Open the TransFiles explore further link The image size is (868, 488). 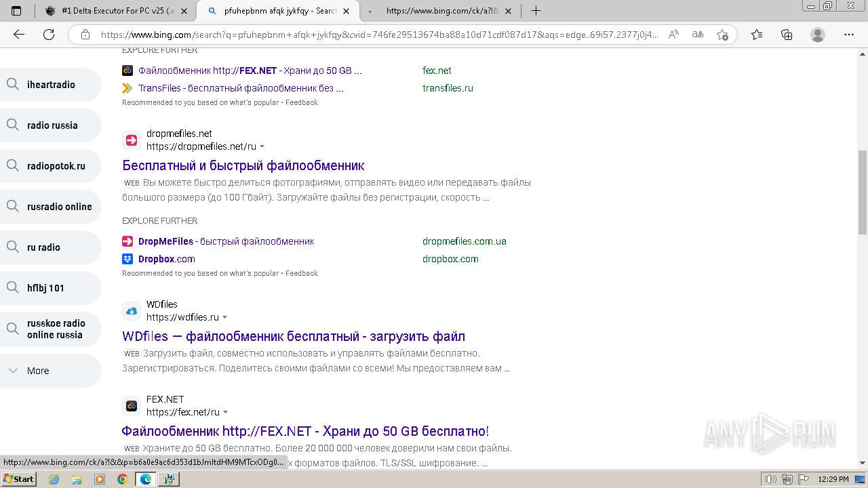(241, 88)
